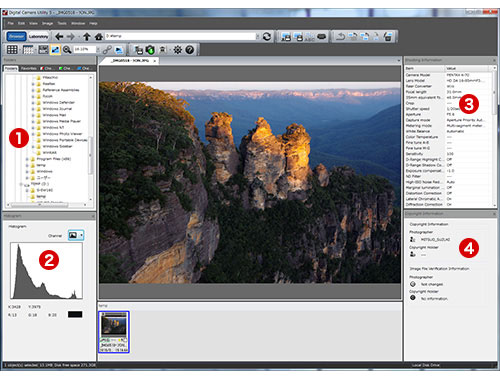Click the home folder icon
500x379 pixels.
point(98,36)
